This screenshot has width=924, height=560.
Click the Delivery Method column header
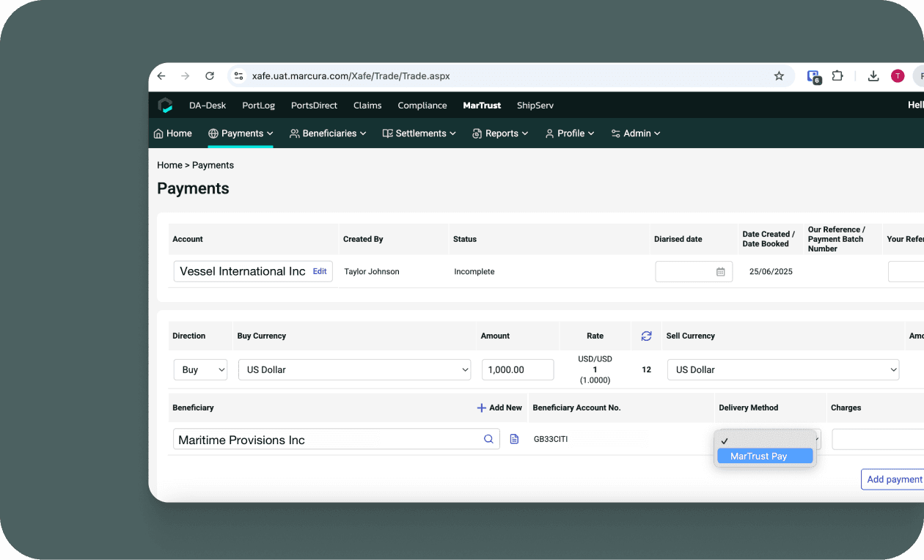(x=749, y=408)
